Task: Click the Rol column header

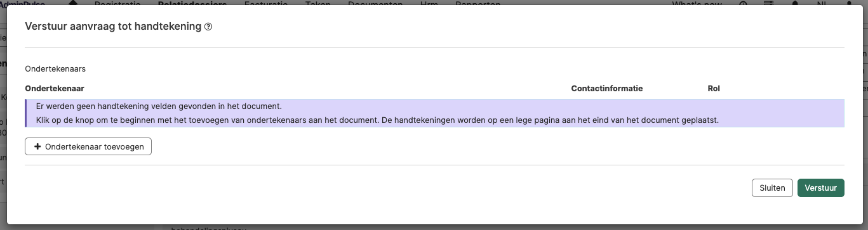Action: coord(714,89)
